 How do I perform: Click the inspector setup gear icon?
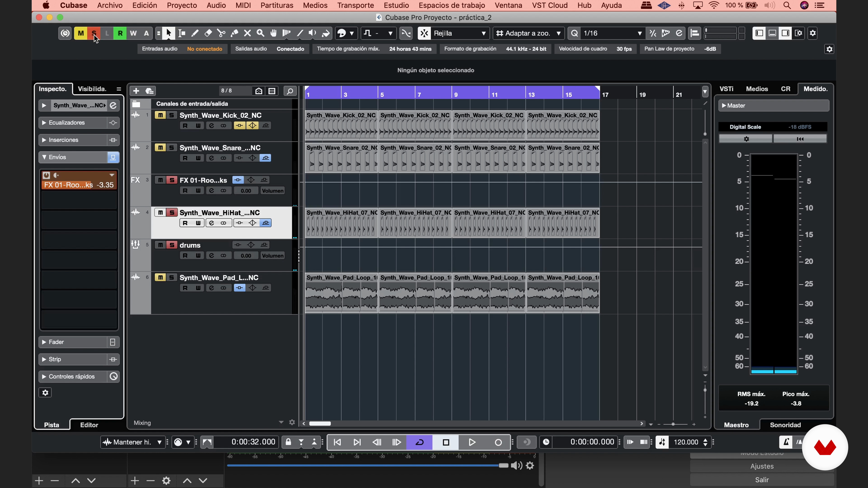45,393
